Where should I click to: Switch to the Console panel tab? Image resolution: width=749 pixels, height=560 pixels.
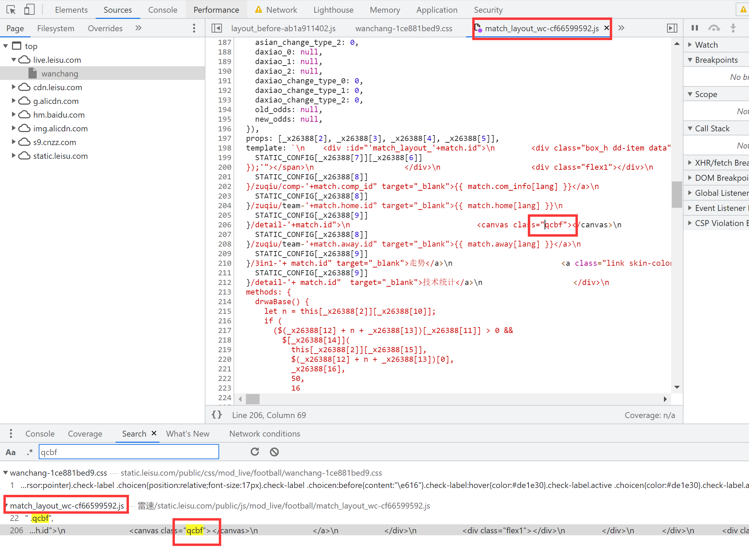click(x=163, y=10)
